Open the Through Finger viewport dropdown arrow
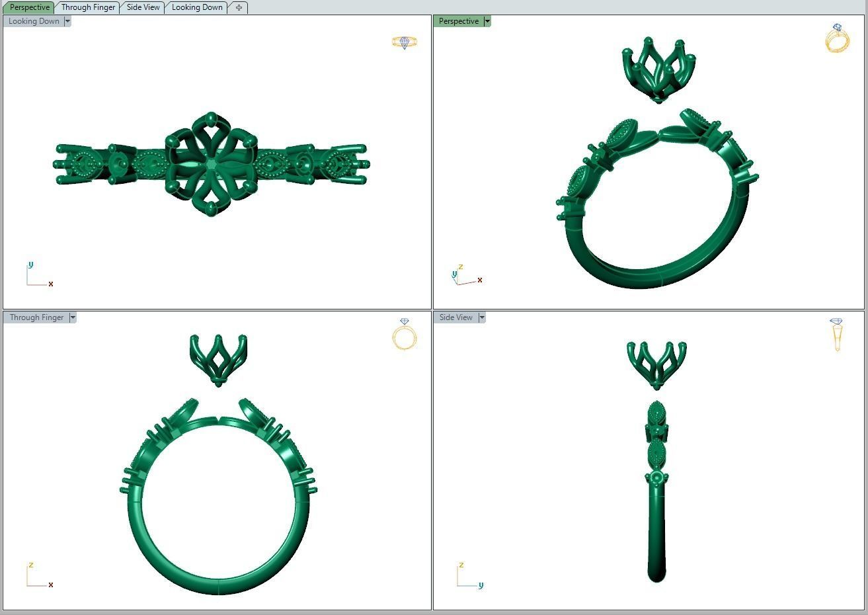Viewport: 868px width, 615px height. [x=73, y=317]
